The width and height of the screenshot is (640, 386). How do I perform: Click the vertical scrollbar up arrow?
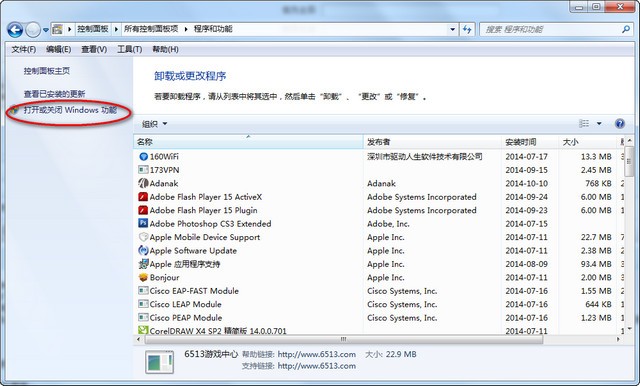[x=629, y=141]
